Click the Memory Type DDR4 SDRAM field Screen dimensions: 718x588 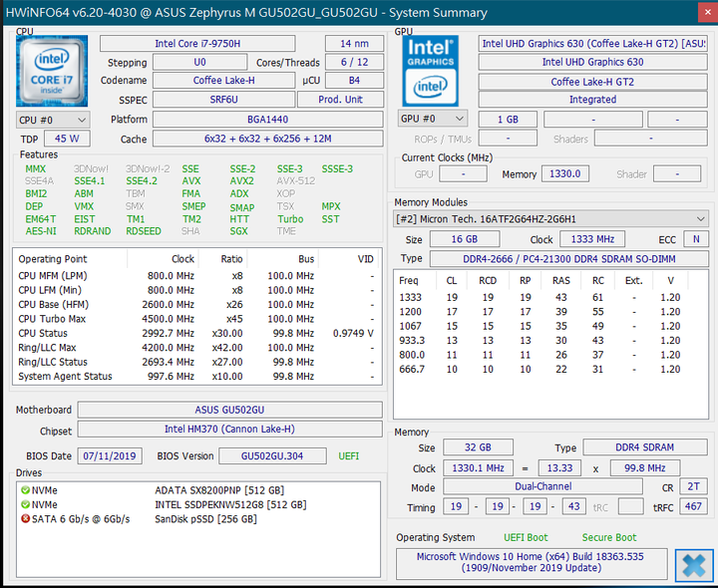tap(645, 447)
